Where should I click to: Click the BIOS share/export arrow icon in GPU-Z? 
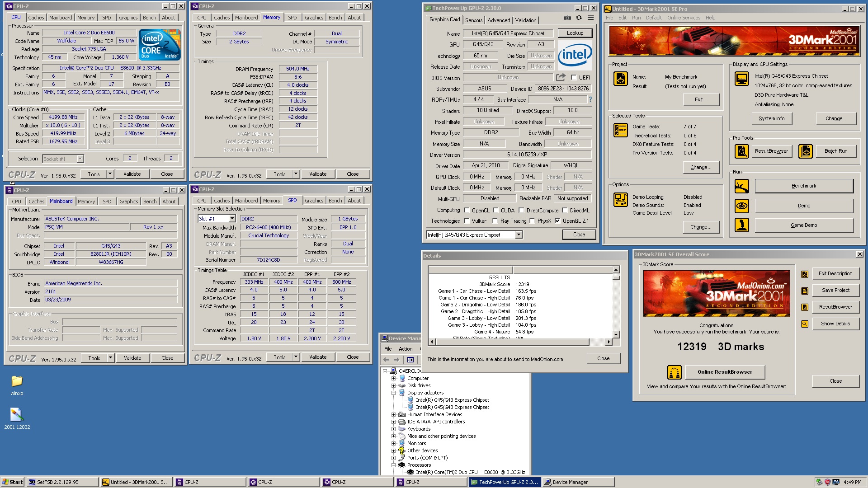coord(561,77)
